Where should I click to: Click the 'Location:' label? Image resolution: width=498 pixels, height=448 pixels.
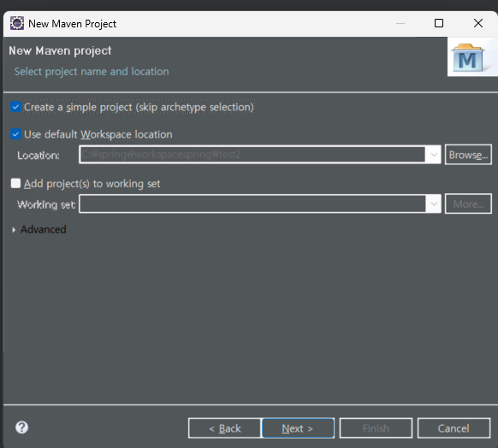point(39,155)
